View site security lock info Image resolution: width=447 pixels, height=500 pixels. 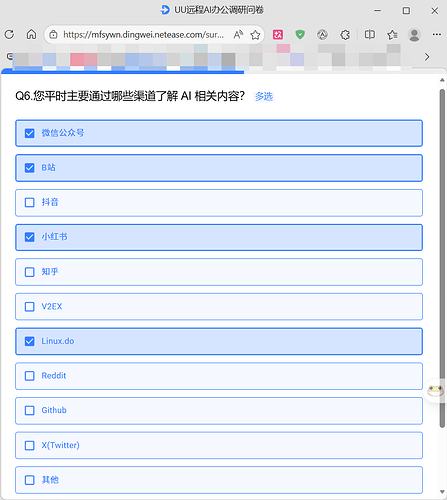53,34
